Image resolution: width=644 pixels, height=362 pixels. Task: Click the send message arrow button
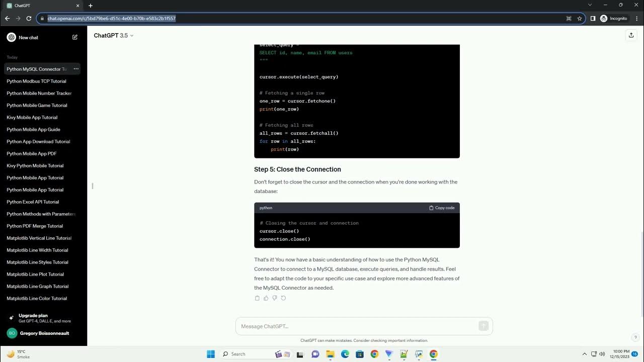point(484,326)
